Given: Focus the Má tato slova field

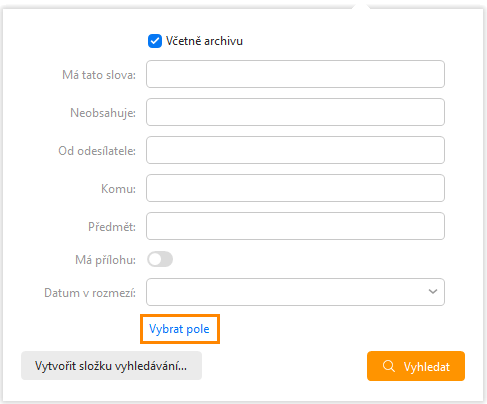Looking at the screenshot, I should click(x=295, y=74).
